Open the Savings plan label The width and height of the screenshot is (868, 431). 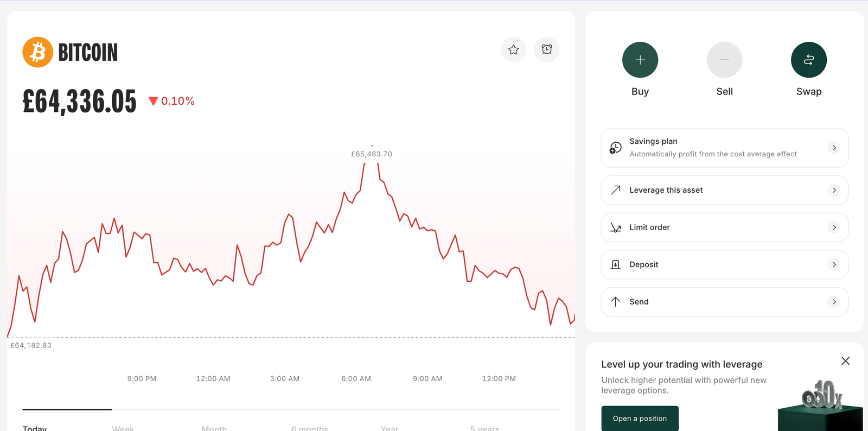[x=653, y=141]
